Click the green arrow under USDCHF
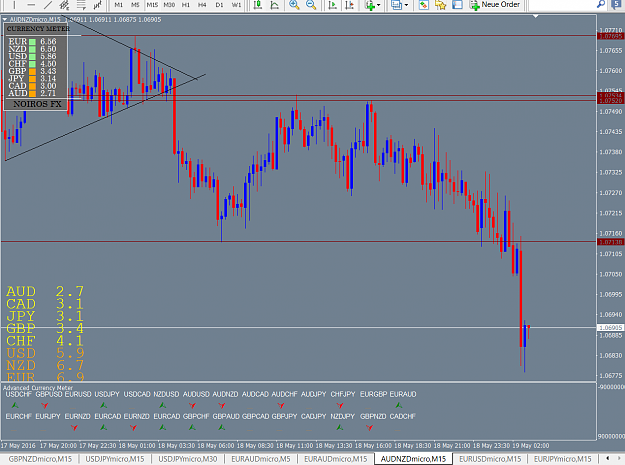 (15, 405)
